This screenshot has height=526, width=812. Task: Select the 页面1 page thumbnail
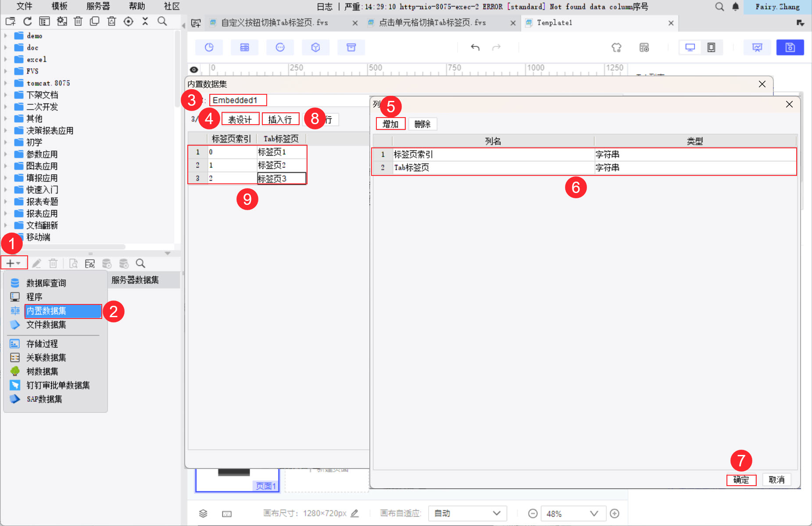[237, 480]
